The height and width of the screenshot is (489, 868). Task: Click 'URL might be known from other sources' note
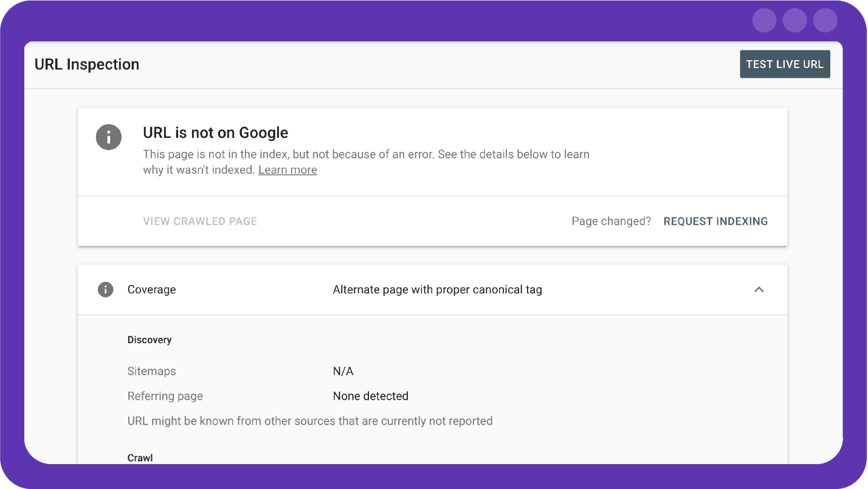click(310, 421)
